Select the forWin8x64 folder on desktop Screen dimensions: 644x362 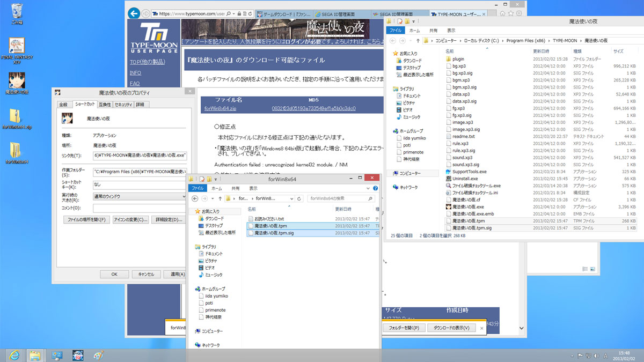[x=17, y=152]
